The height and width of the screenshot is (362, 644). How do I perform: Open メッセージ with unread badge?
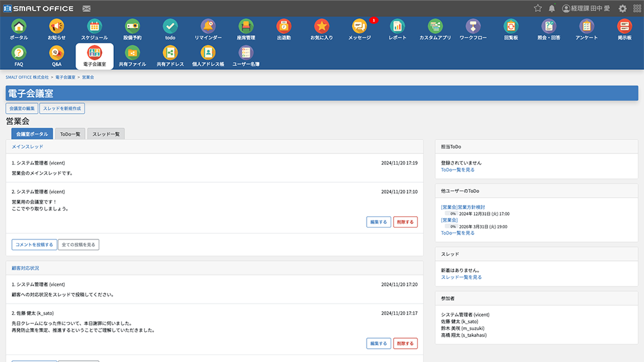[360, 26]
